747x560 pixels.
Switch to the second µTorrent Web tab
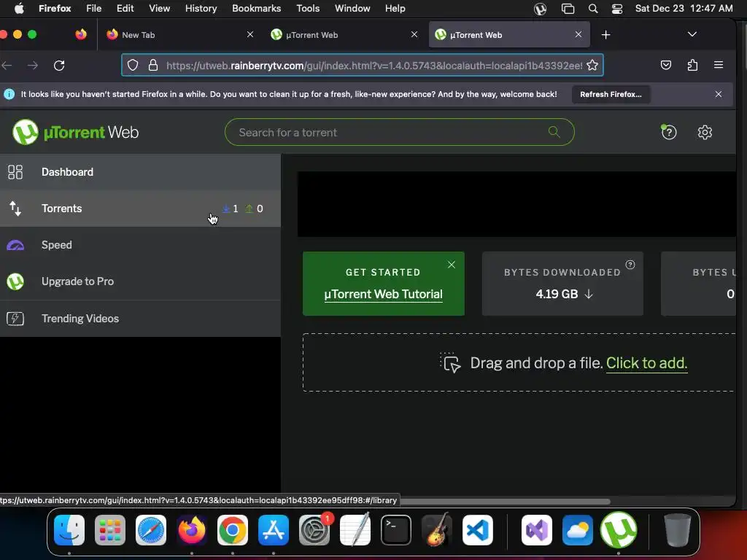pyautogui.click(x=509, y=35)
